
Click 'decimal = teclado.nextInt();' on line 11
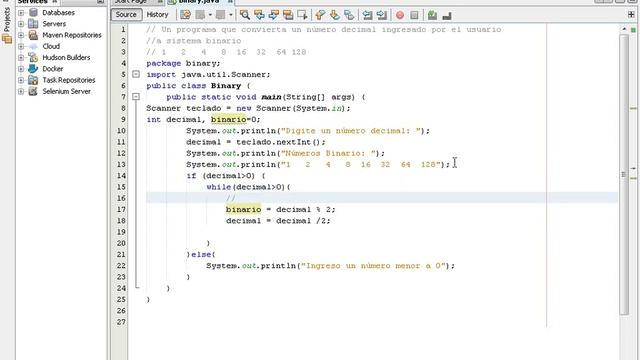pos(256,142)
